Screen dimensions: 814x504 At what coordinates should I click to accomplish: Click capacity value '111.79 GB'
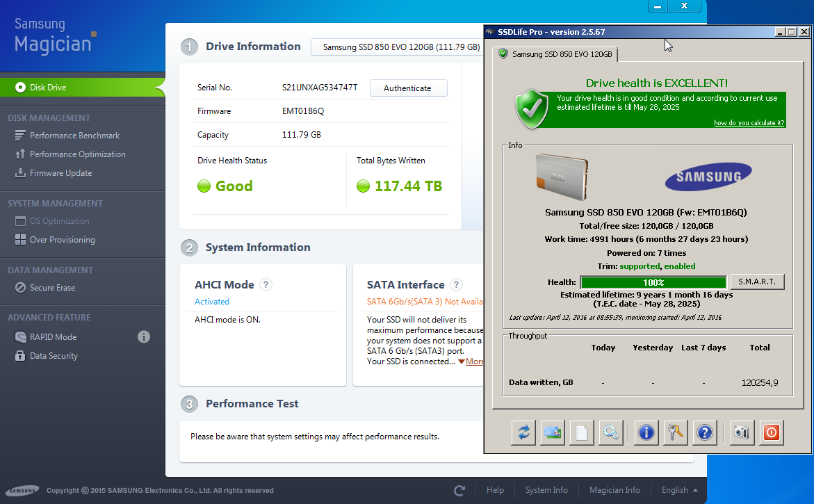(x=302, y=135)
